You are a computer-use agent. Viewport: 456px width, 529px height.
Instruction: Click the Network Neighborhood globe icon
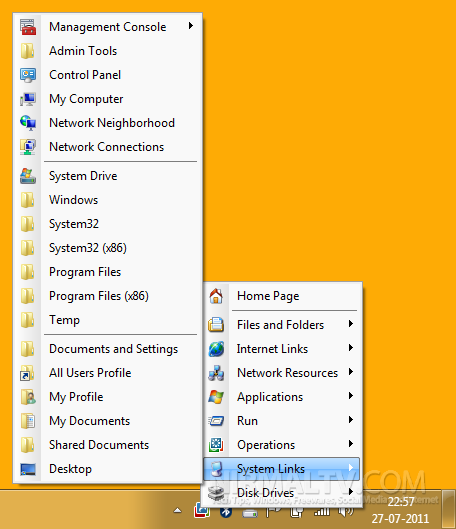point(28,123)
